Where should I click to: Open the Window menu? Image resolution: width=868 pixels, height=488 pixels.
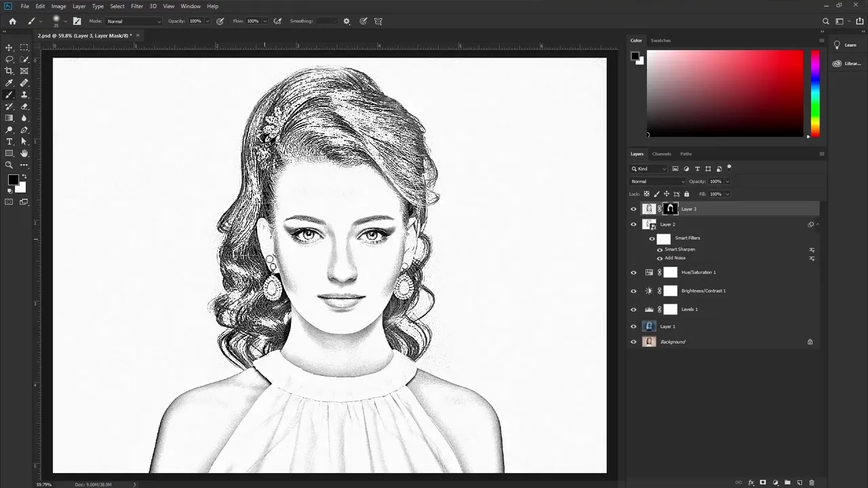point(191,6)
